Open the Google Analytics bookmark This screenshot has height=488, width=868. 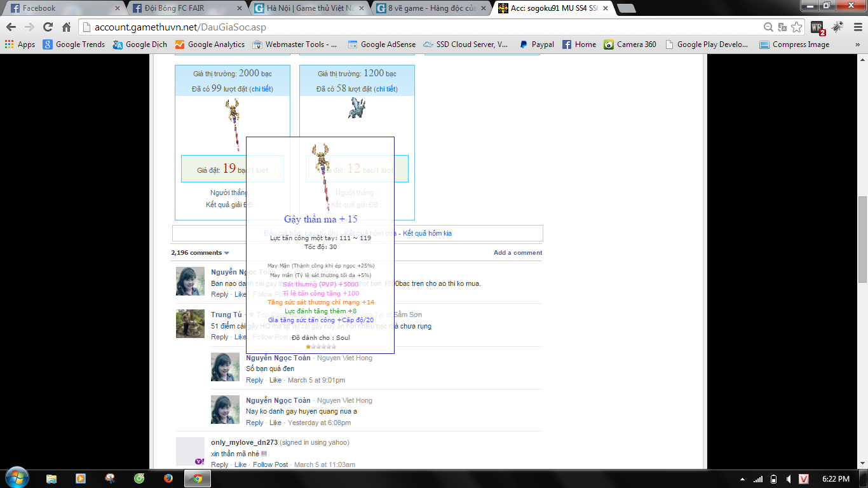pos(210,44)
